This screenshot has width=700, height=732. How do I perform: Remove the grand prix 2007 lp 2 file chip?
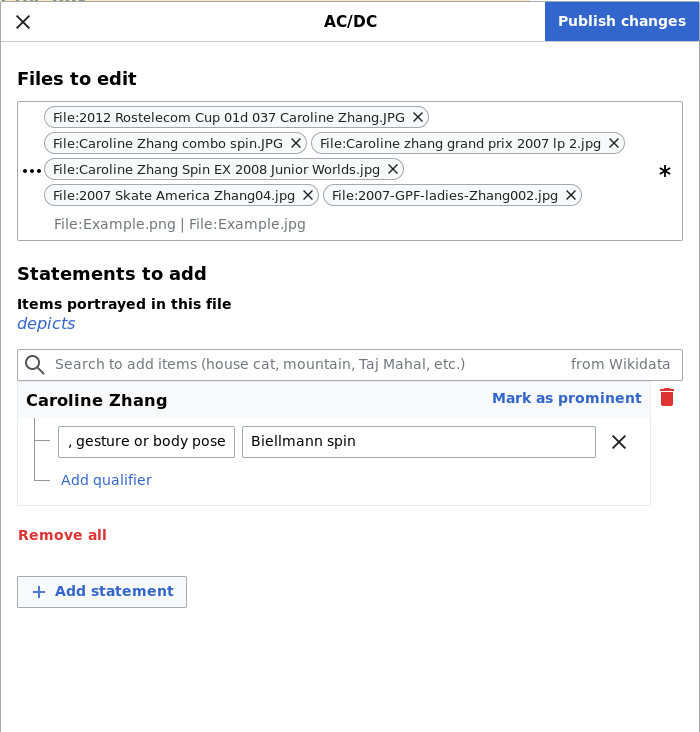coord(614,143)
